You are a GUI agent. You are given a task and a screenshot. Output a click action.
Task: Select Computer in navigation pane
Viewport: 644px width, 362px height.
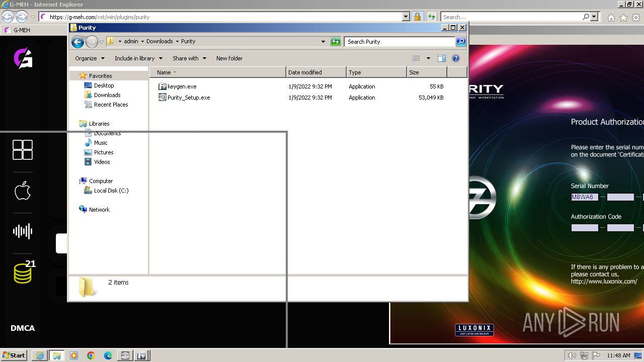click(x=101, y=181)
